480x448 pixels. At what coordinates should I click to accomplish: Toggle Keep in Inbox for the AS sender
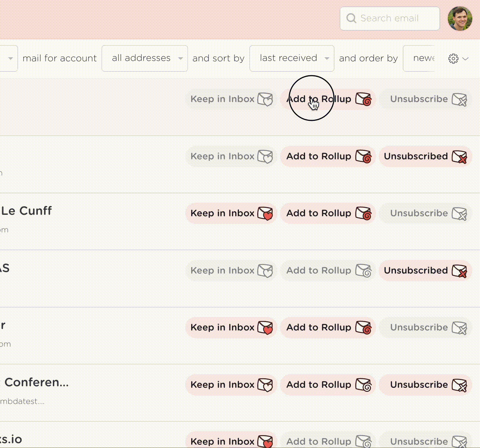(x=231, y=271)
